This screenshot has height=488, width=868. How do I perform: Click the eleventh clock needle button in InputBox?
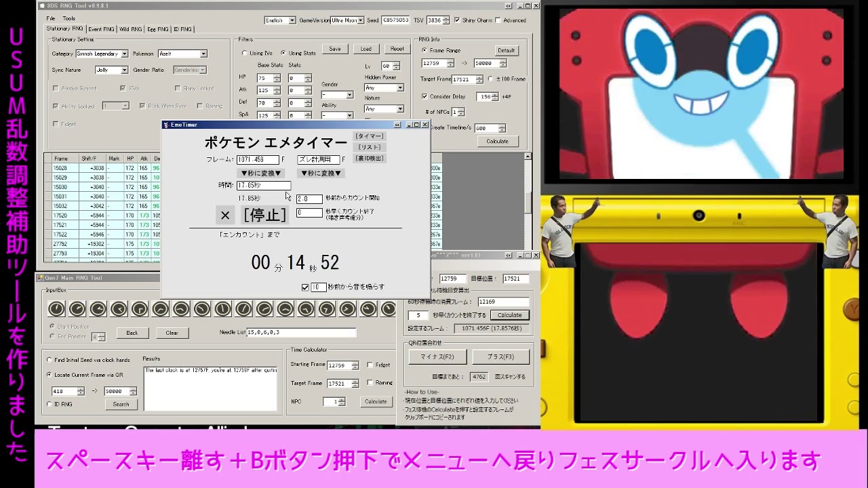click(264, 309)
